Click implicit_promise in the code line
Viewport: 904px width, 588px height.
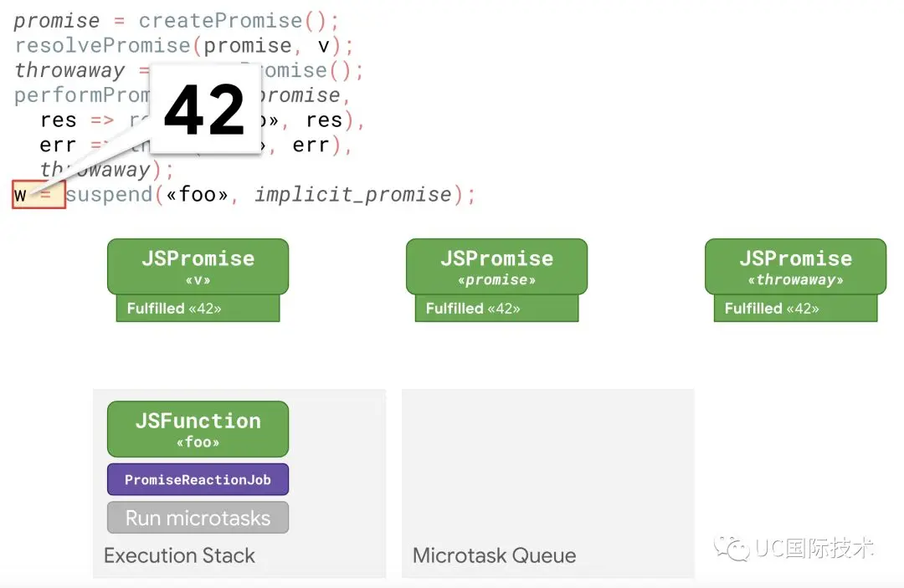point(353,195)
